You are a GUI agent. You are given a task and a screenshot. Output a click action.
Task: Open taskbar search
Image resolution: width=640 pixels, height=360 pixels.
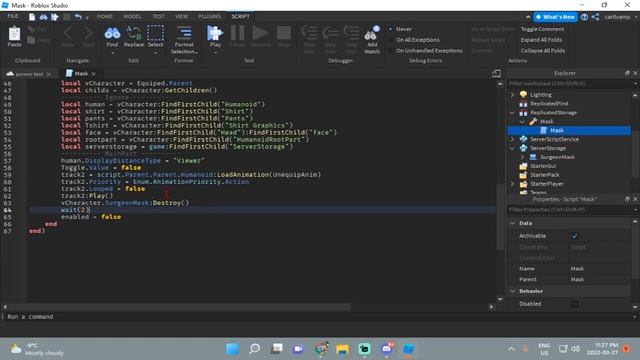pos(255,349)
